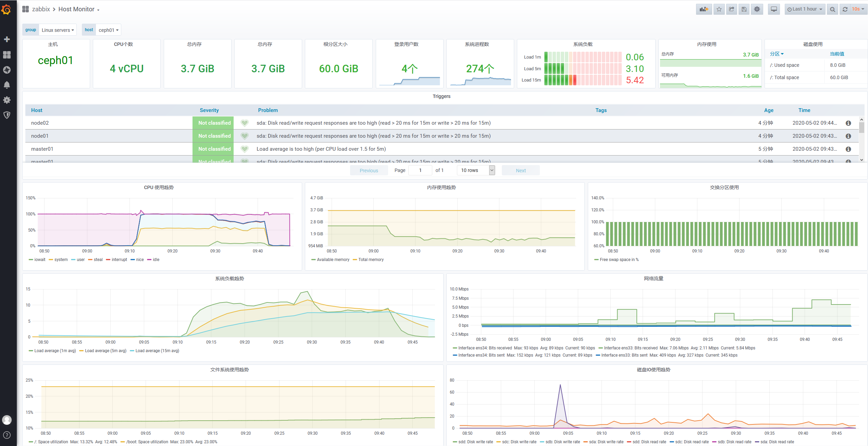Cycle view mode with monitor icon
The width and height of the screenshot is (868, 446).
774,9
